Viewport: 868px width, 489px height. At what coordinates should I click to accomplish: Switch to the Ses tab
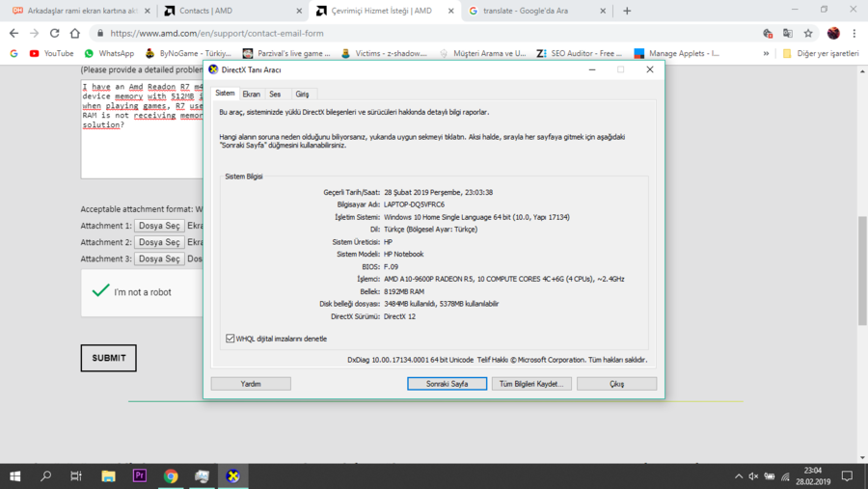click(x=275, y=95)
